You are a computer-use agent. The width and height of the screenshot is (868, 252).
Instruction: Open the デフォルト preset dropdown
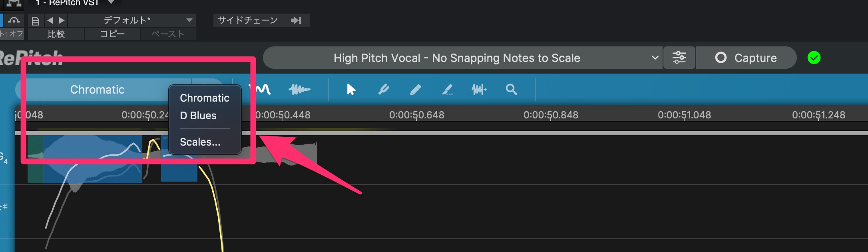132,20
